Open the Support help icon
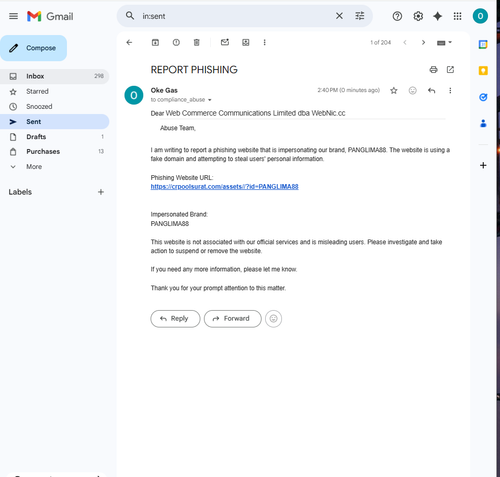The image size is (500, 477). point(397,16)
